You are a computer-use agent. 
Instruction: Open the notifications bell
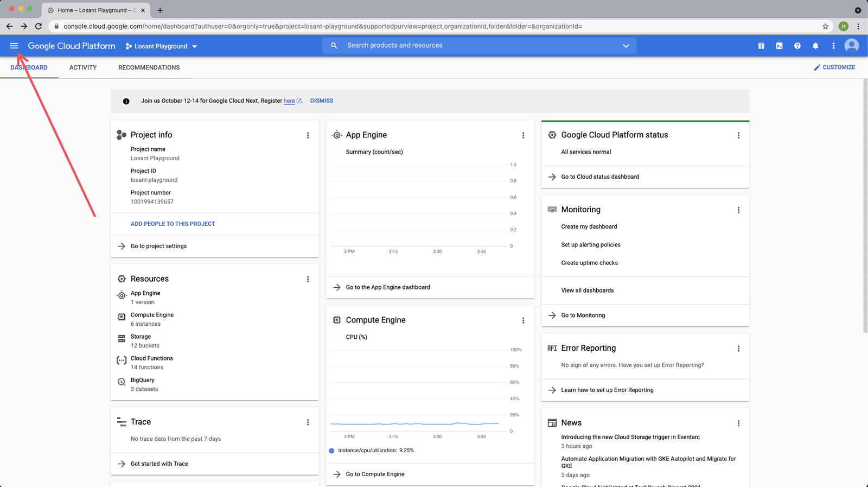[815, 46]
